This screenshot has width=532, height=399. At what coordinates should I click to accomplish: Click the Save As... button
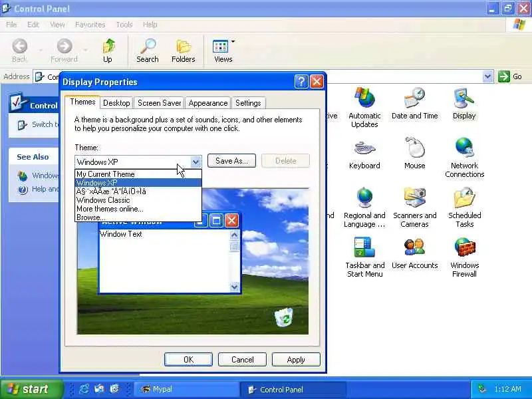(x=231, y=161)
